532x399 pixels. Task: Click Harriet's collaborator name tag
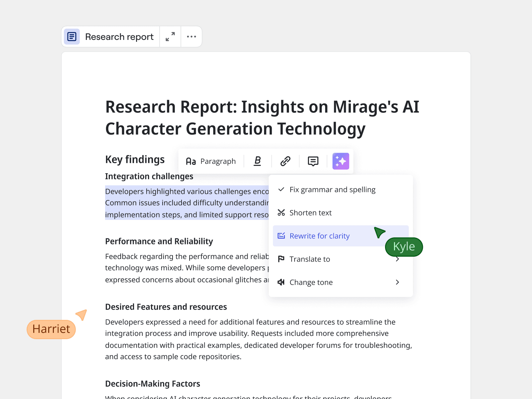click(x=51, y=329)
